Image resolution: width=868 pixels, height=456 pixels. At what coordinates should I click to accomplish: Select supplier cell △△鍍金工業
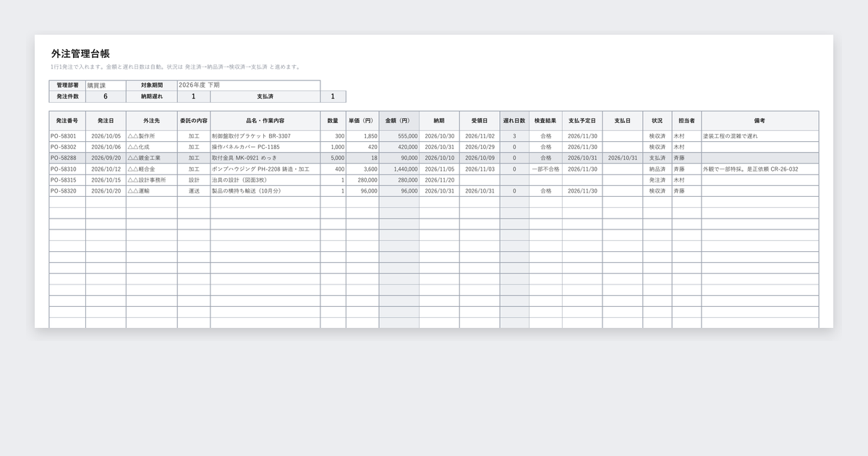151,158
